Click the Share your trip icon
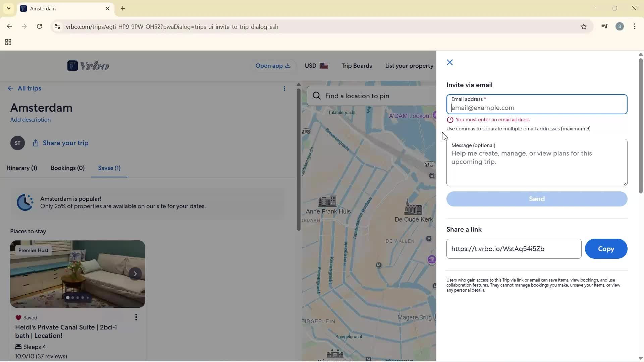 [x=36, y=143]
